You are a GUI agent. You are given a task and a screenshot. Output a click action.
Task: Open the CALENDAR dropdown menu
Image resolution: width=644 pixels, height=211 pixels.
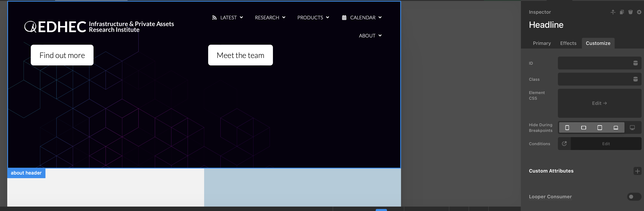pyautogui.click(x=362, y=18)
